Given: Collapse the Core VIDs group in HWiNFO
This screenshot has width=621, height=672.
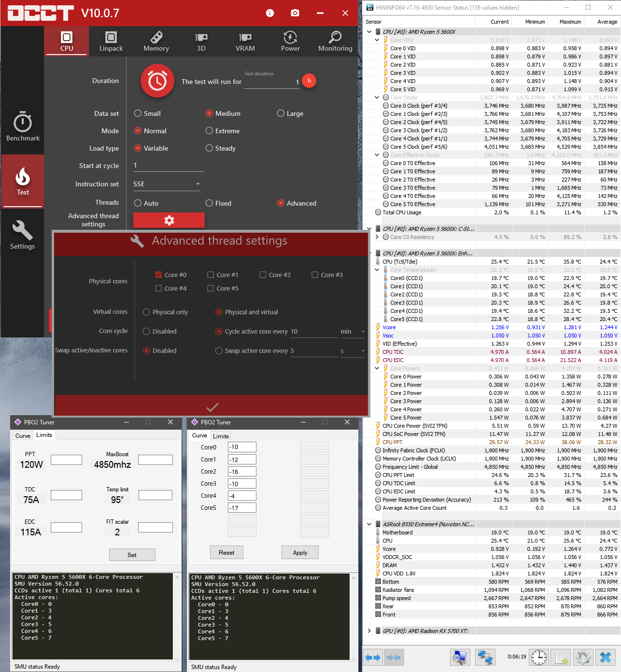Looking at the screenshot, I should click(377, 40).
